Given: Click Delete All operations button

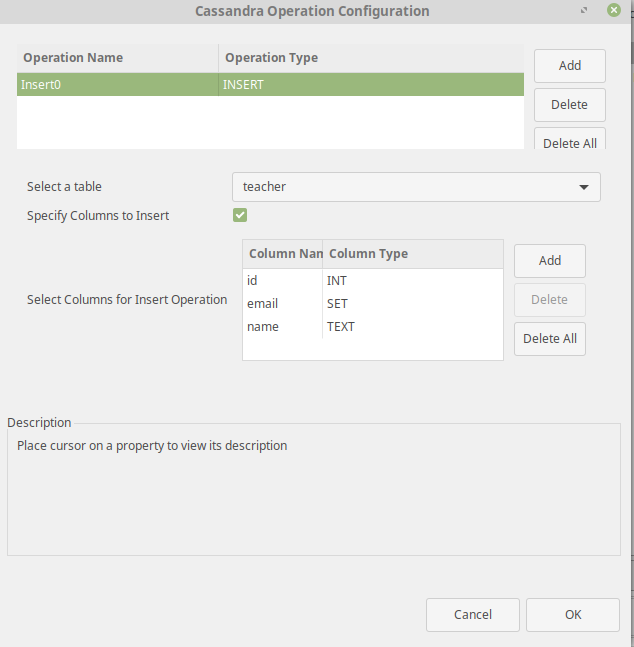Looking at the screenshot, I should [570, 139].
